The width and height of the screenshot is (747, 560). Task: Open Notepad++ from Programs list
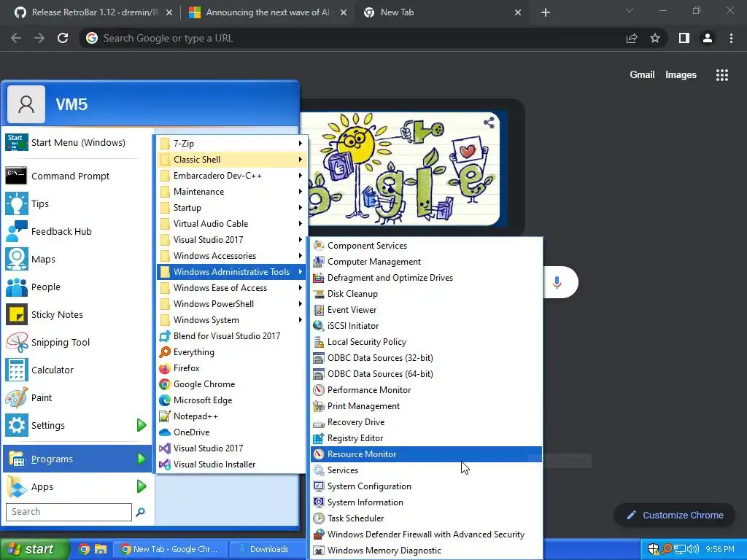coord(231,416)
